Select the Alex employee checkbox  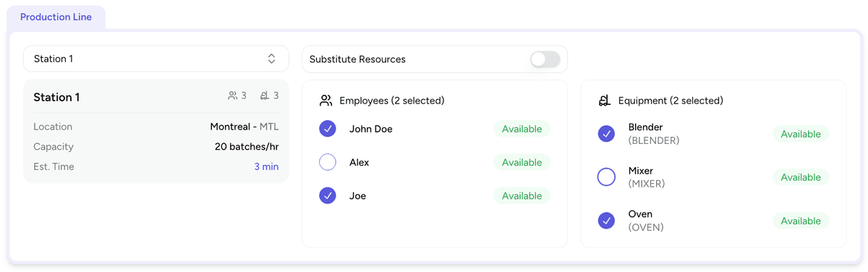pos(328,162)
